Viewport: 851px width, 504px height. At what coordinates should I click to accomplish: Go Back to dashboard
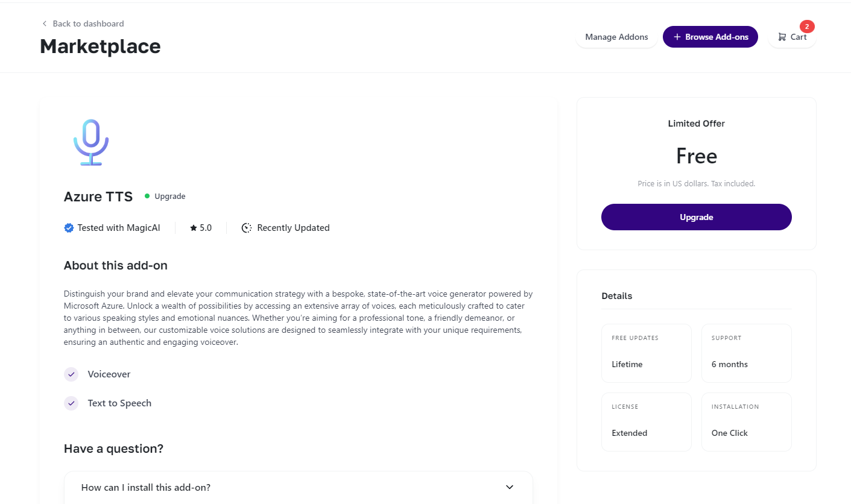pyautogui.click(x=88, y=24)
